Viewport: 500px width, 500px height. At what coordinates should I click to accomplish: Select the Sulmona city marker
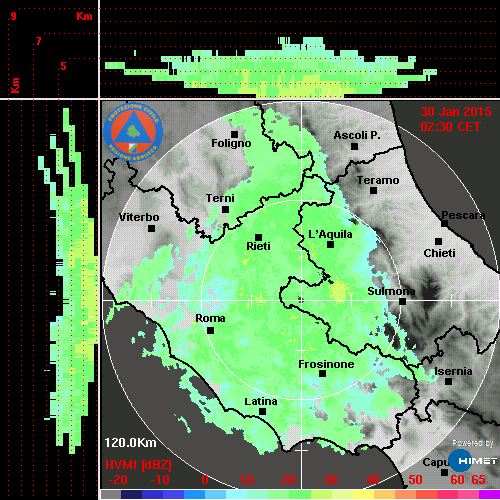click(x=402, y=301)
